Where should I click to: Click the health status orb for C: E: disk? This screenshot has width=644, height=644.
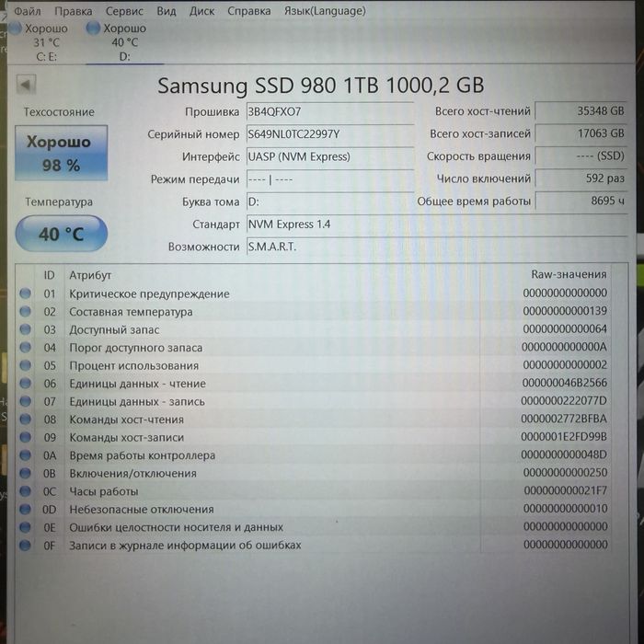tap(16, 28)
